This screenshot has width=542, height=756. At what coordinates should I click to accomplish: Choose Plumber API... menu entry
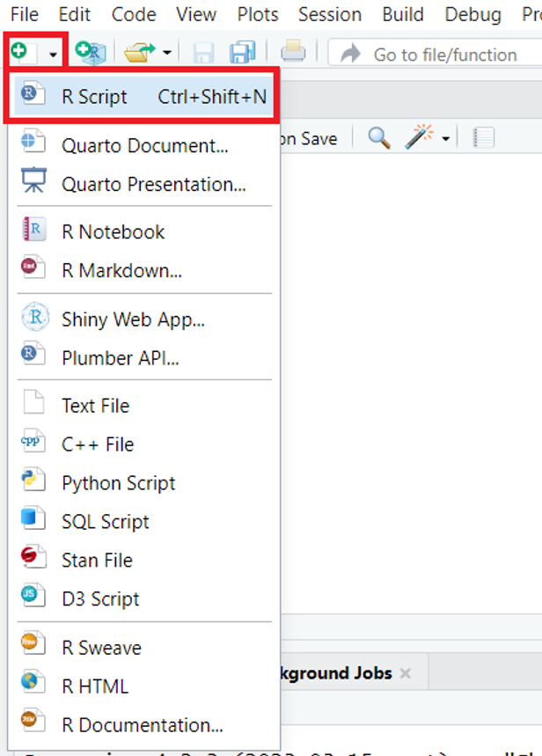(x=143, y=357)
